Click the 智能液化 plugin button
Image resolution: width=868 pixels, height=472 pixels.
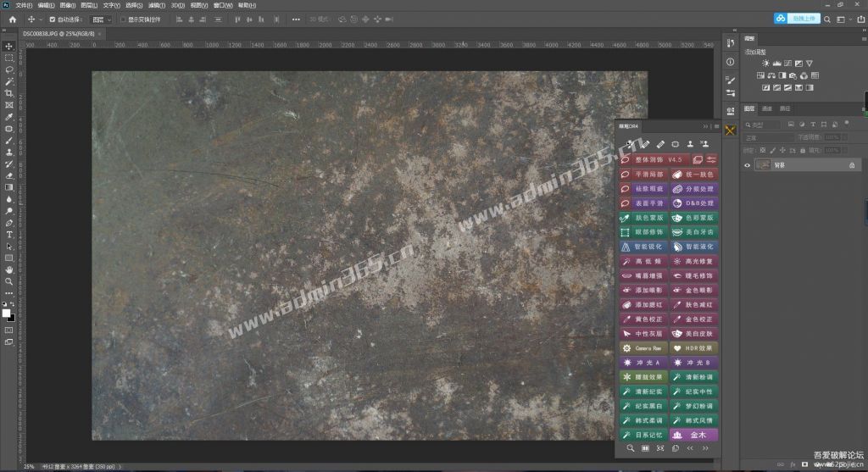pos(693,247)
